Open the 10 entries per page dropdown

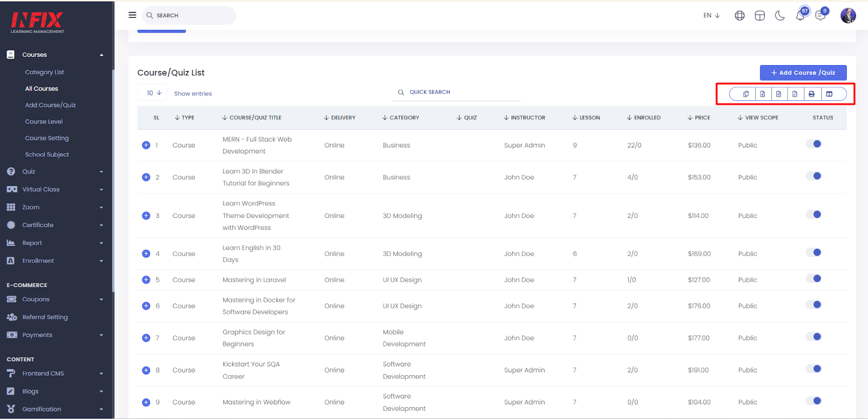pyautogui.click(x=152, y=93)
